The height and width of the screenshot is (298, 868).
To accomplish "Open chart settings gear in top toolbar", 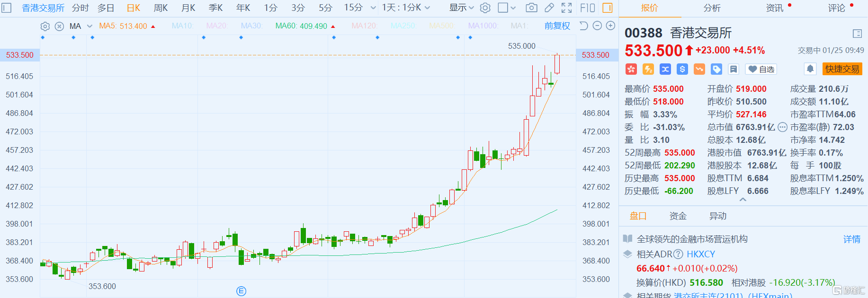I will [485, 8].
